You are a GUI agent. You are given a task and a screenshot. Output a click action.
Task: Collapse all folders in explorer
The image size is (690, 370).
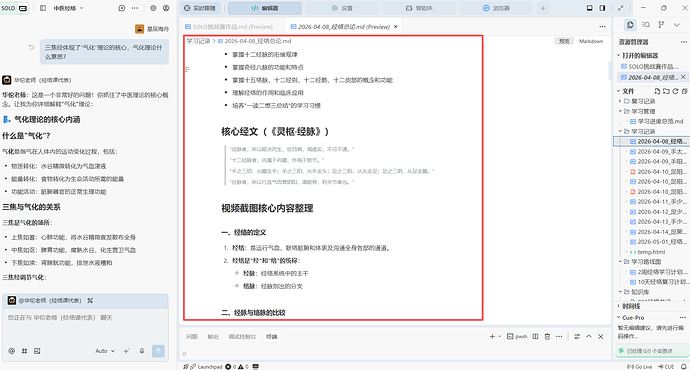coord(684,91)
